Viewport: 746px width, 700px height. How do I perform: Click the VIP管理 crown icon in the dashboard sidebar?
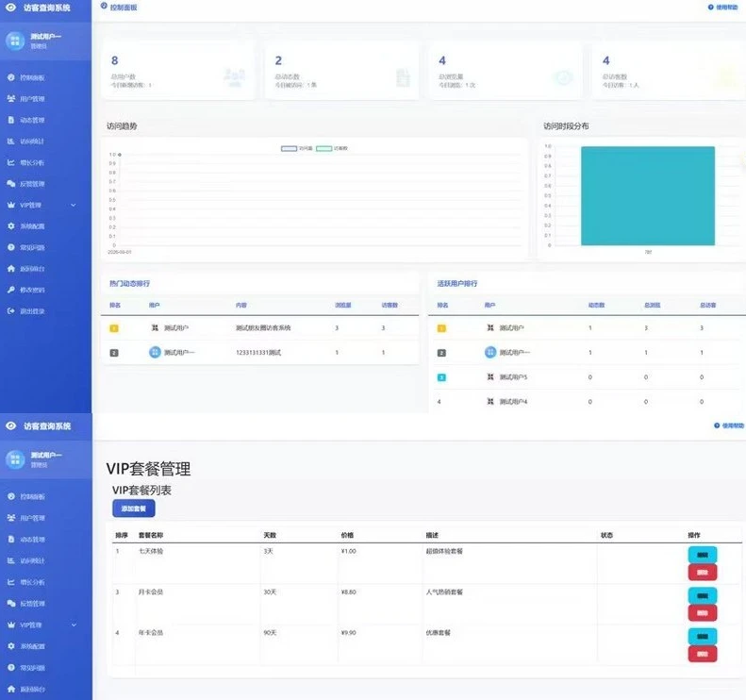pos(11,205)
